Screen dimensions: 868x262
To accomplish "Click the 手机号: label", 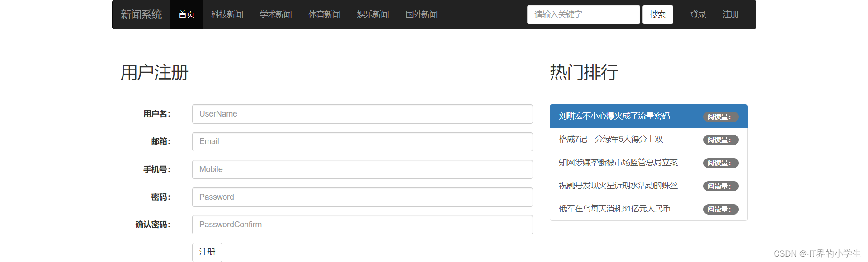I will click(x=157, y=169).
